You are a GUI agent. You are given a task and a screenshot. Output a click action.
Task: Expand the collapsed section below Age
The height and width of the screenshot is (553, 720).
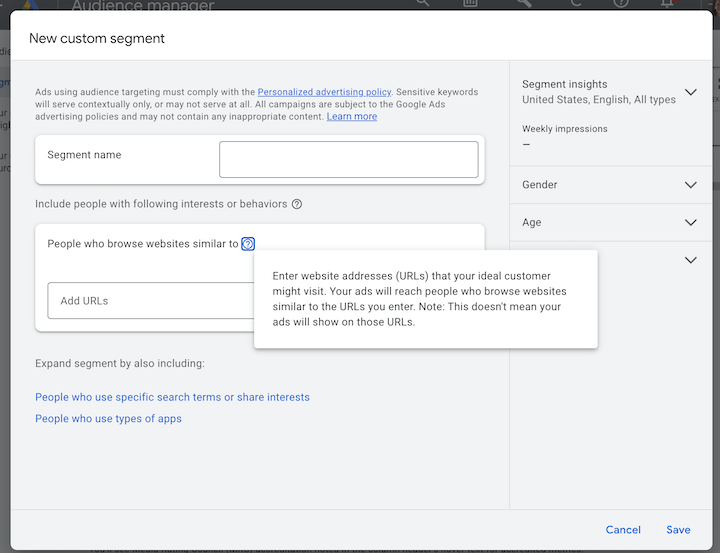pyautogui.click(x=690, y=260)
